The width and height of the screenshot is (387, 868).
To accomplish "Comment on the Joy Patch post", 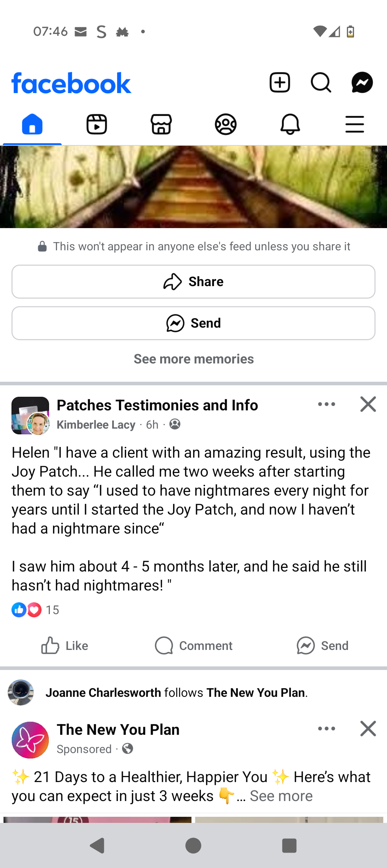I will pyautogui.click(x=193, y=646).
